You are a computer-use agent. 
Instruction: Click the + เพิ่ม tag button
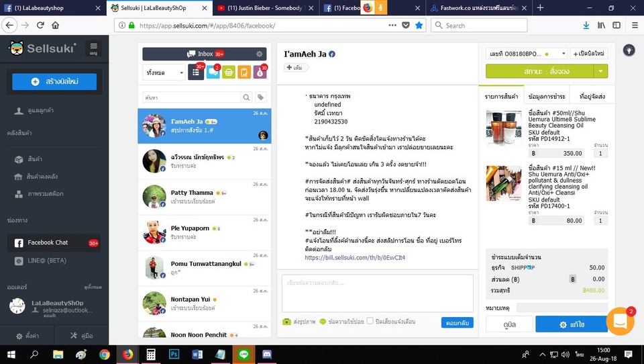(295, 67)
